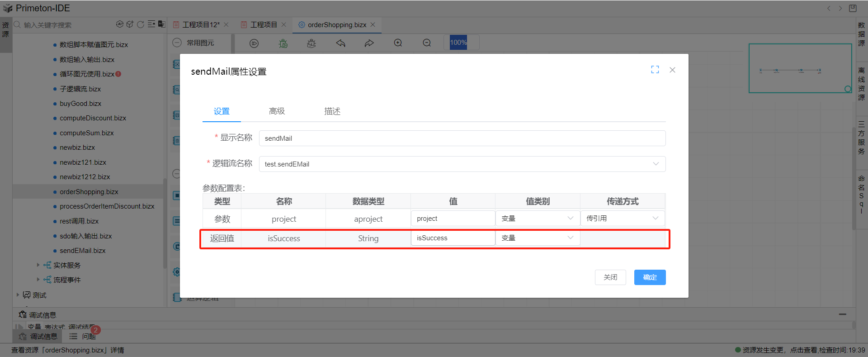The height and width of the screenshot is (357, 868).
Task: Switch to the 高级 tab
Action: coord(277,111)
